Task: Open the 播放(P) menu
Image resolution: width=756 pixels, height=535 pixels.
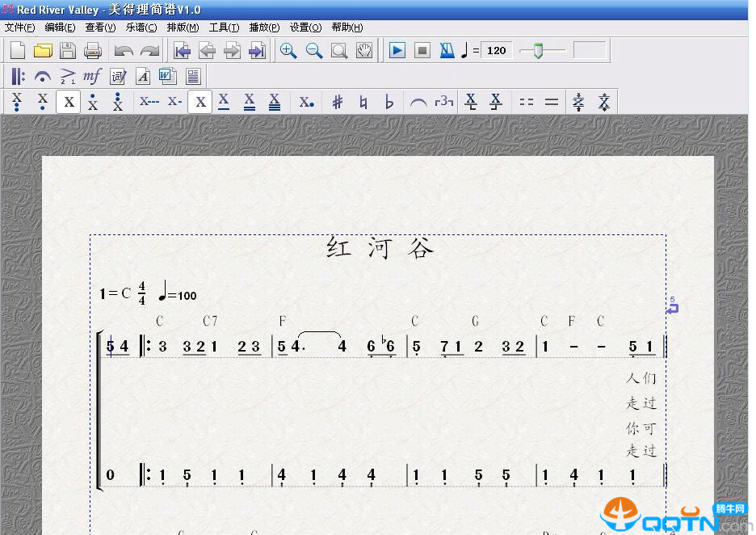Action: click(264, 27)
